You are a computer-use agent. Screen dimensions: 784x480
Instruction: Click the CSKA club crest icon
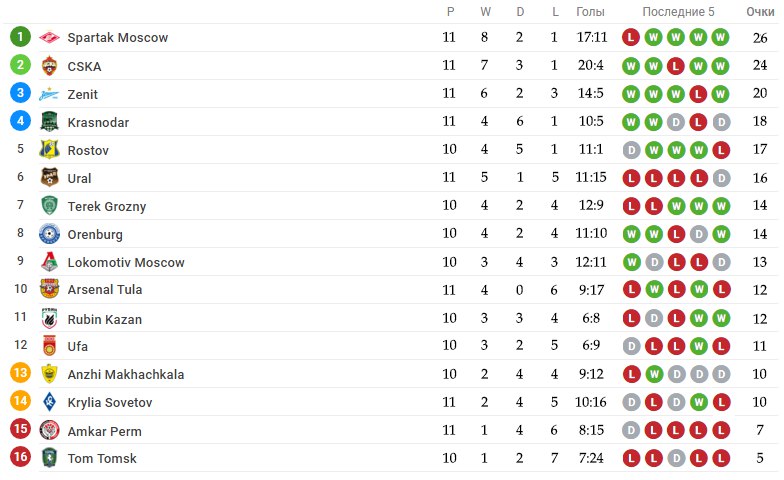tap(50, 66)
